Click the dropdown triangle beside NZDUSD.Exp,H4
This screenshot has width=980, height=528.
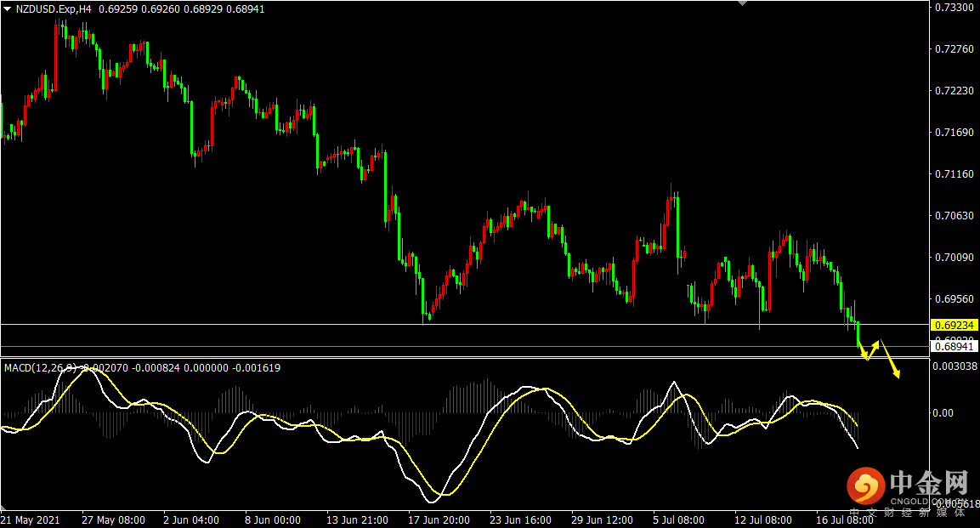[x=7, y=8]
